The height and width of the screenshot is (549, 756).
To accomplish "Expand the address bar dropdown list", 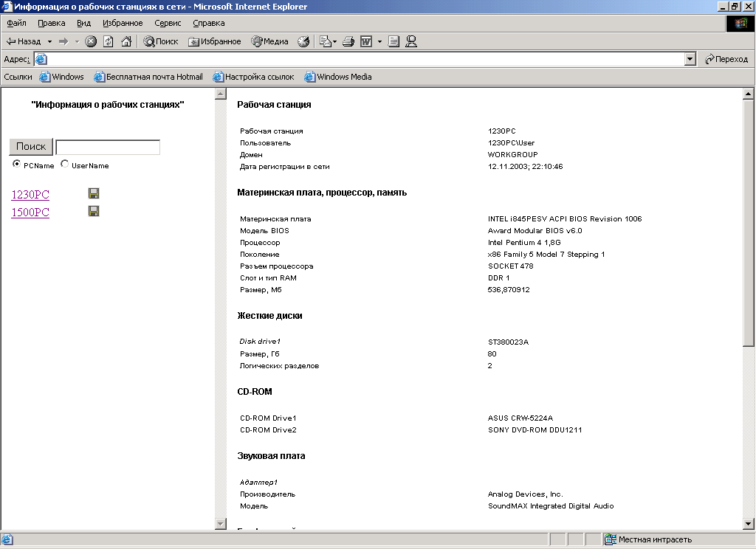I will point(690,59).
